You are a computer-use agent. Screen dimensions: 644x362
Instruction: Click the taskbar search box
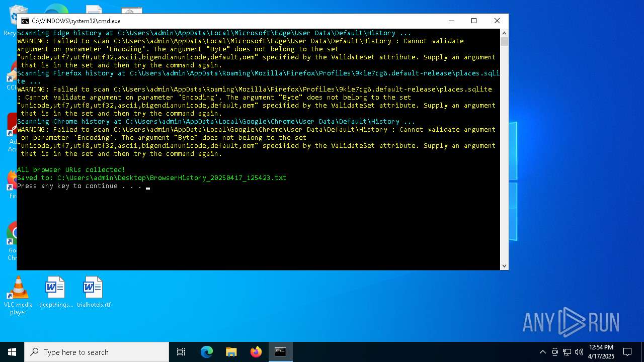point(97,352)
